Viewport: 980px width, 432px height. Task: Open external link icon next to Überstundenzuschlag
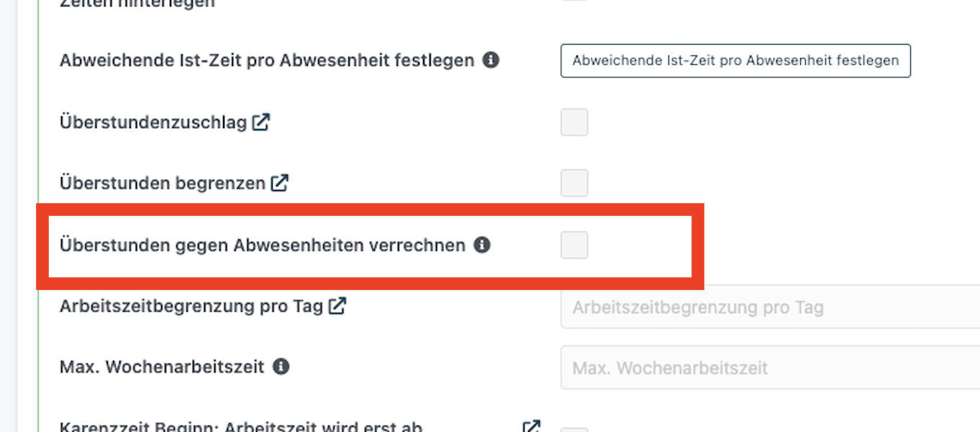click(261, 122)
